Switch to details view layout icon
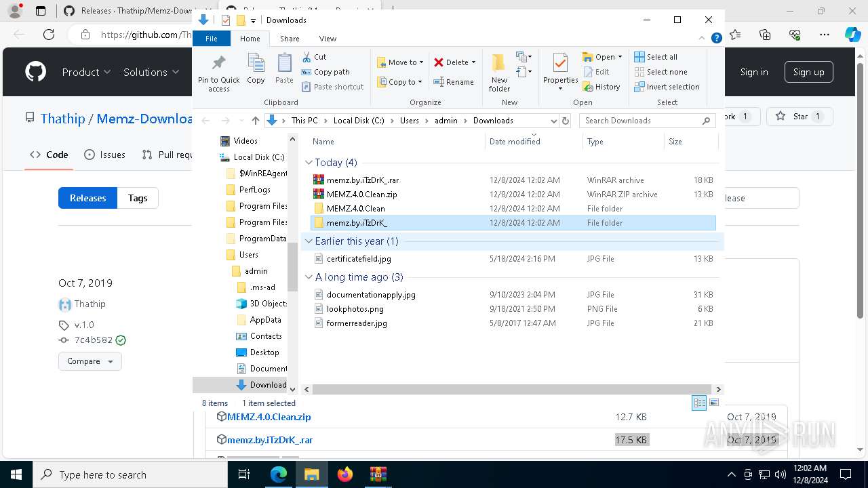The width and height of the screenshot is (868, 488). [x=699, y=403]
